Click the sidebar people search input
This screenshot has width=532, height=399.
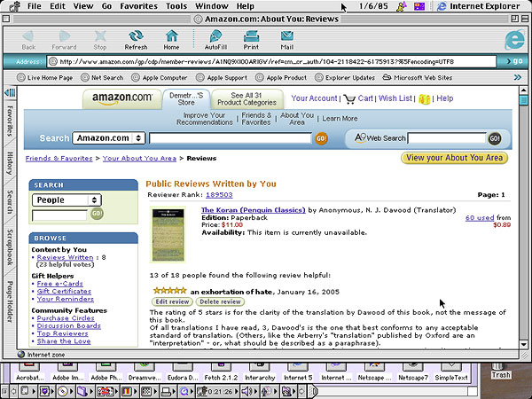tap(59, 215)
